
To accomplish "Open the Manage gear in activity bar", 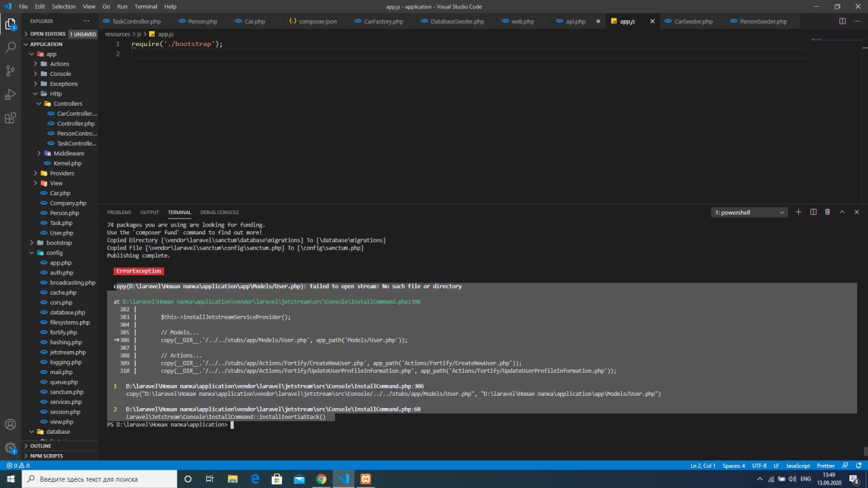I will 10,448.
